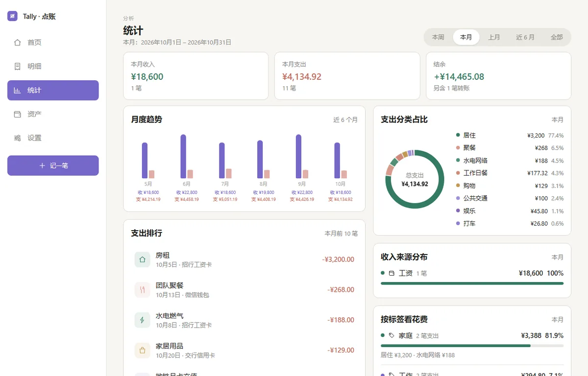Click the 公共交通 legend row
The height and width of the screenshot is (376, 588).
point(510,198)
